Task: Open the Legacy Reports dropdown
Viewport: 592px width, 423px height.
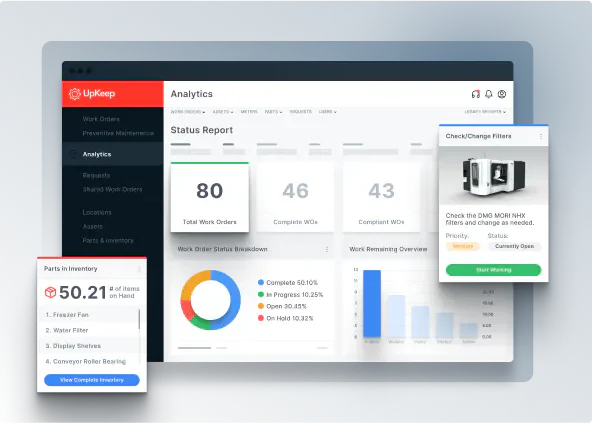Action: (x=485, y=112)
